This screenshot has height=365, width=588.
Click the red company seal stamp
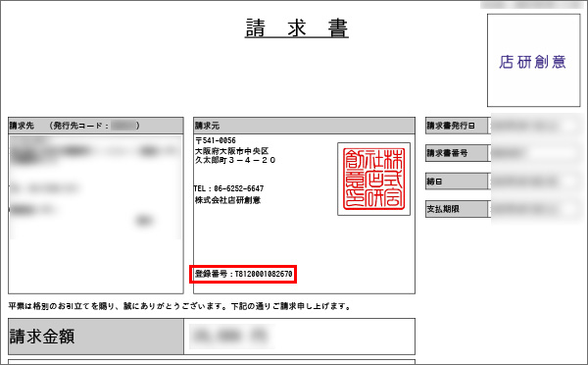point(374,179)
